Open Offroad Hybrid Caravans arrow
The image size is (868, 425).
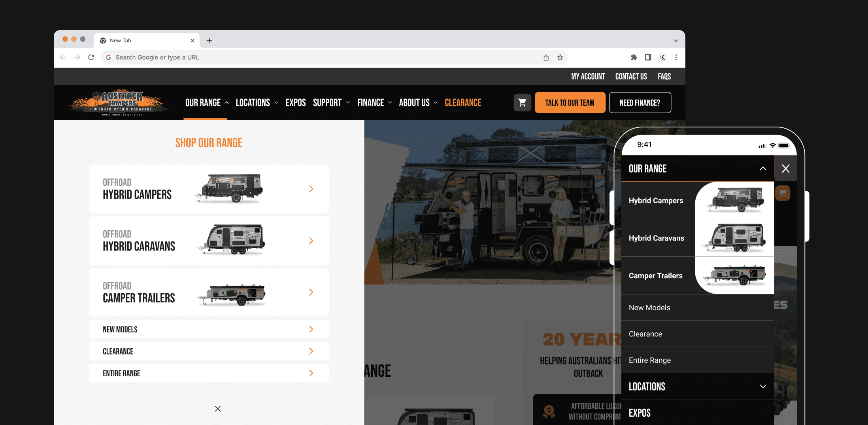[311, 241]
